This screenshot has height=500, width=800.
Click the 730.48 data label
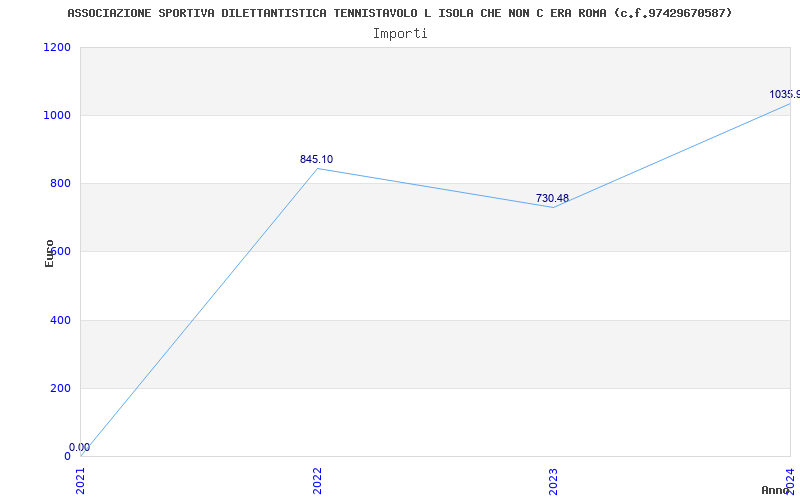tap(552, 198)
